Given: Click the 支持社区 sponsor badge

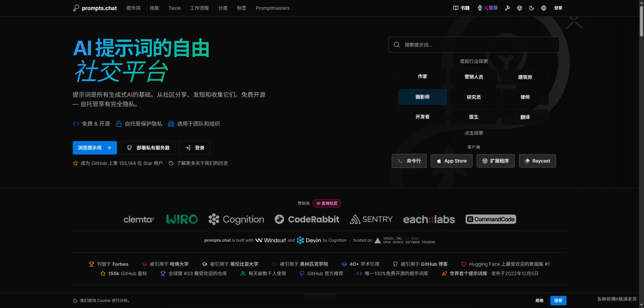Looking at the screenshot, I should click(327, 203).
